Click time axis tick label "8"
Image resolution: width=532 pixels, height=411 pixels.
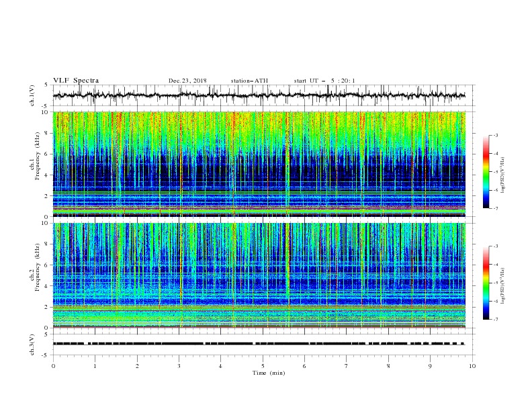388,366
